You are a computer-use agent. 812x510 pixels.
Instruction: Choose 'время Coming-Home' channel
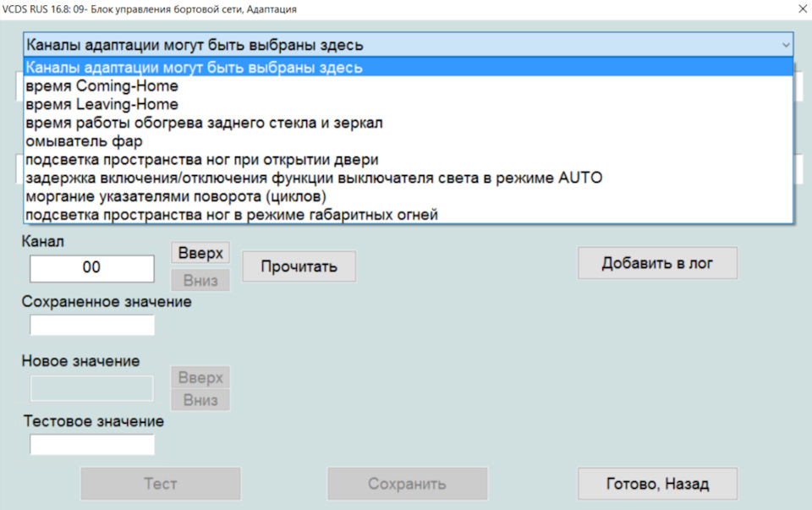point(408,86)
